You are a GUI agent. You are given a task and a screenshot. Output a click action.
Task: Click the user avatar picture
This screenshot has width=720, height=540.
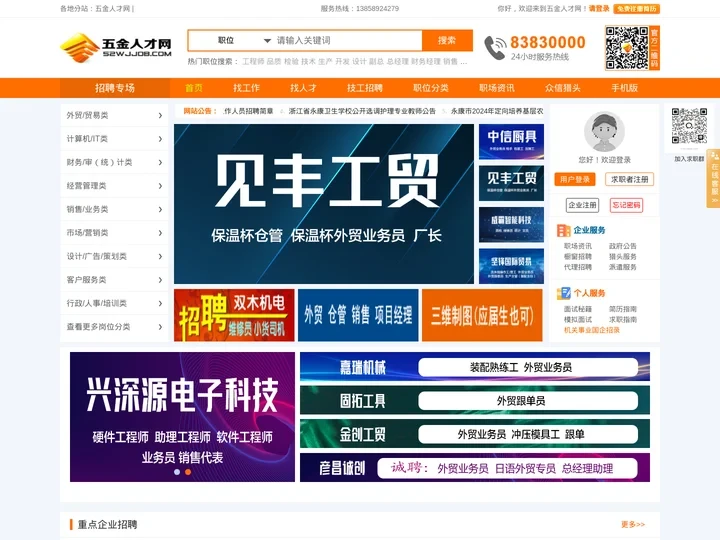(x=604, y=131)
